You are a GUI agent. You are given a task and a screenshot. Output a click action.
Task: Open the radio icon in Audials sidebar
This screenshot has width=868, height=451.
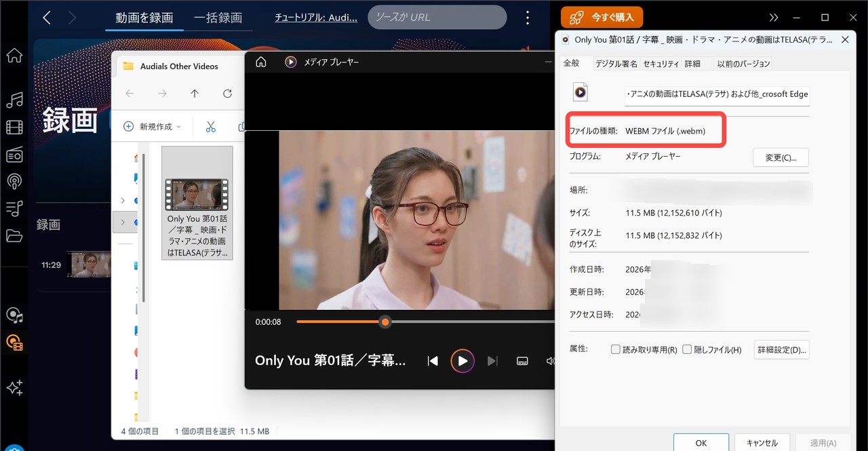[14, 155]
